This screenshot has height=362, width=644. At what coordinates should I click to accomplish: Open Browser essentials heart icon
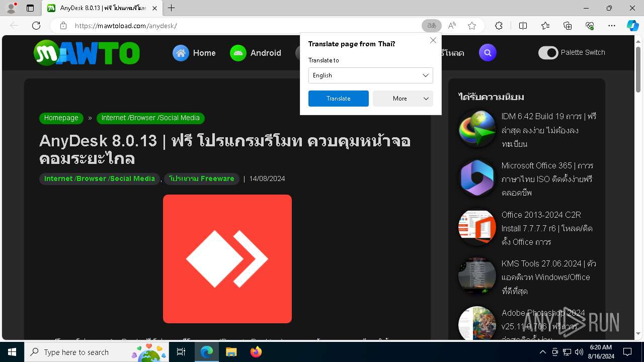click(x=590, y=26)
